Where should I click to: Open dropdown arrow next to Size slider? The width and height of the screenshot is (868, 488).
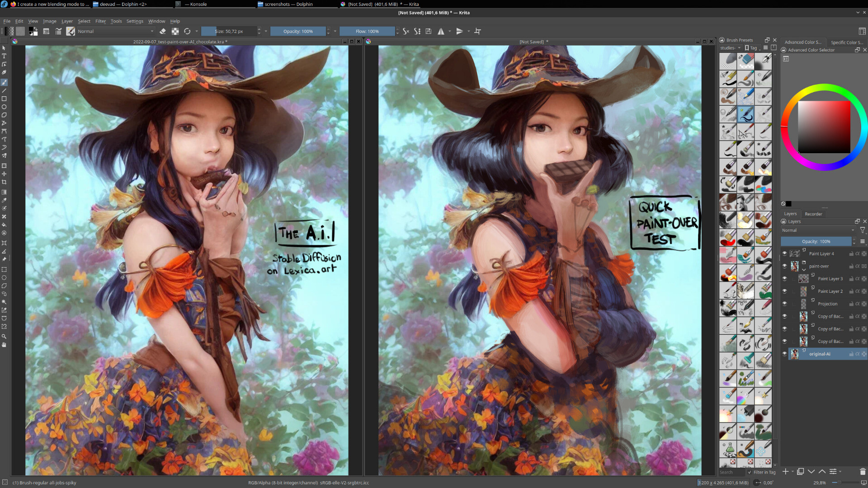tap(266, 31)
